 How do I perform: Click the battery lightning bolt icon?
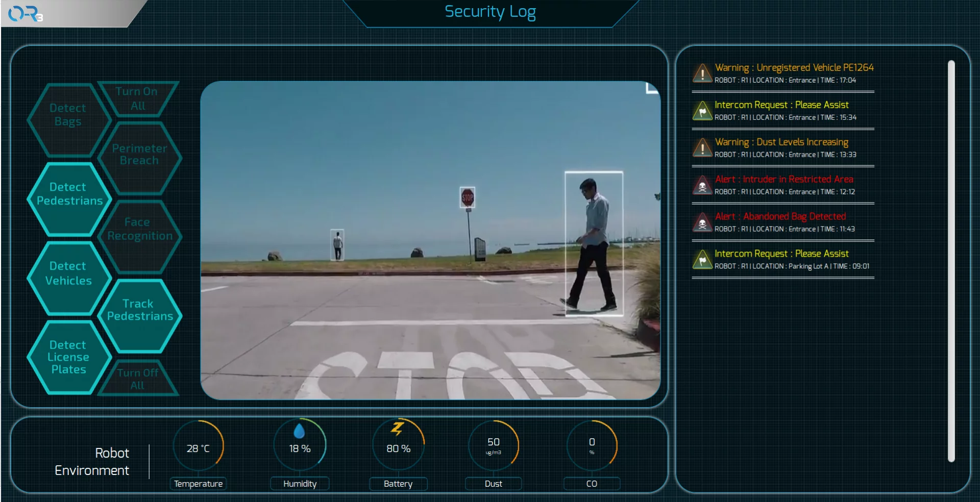coord(398,429)
